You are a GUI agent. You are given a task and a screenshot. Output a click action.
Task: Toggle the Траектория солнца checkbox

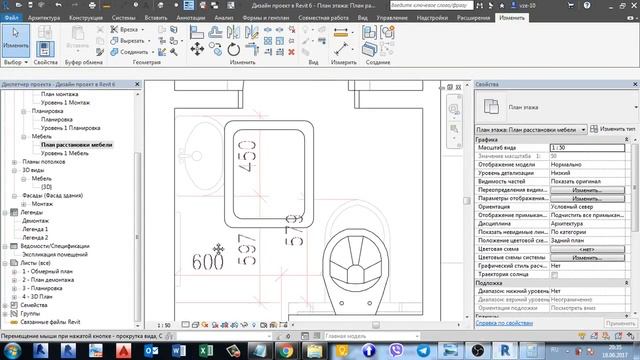point(554,275)
